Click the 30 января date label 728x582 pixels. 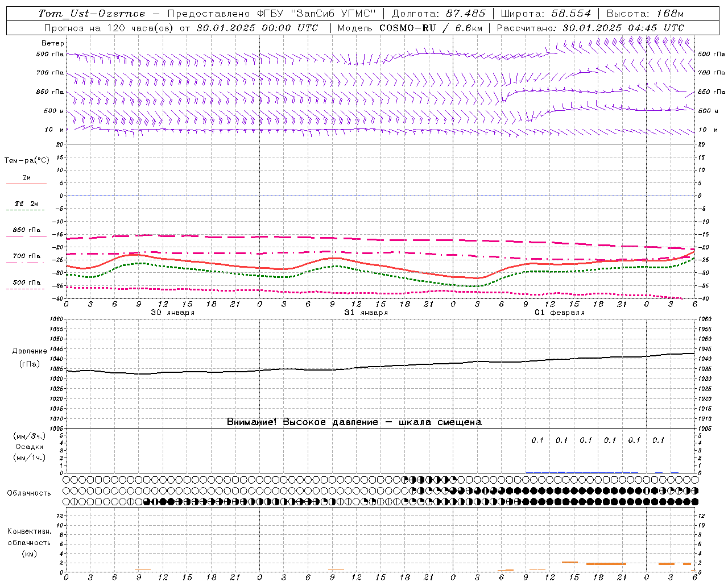coord(172,313)
